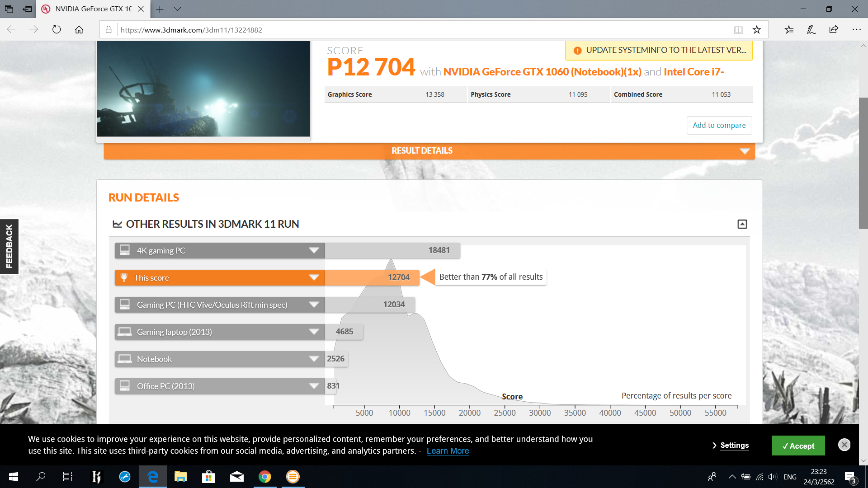Click the ENG language indicator
This screenshot has width=868, height=488.
790,477
